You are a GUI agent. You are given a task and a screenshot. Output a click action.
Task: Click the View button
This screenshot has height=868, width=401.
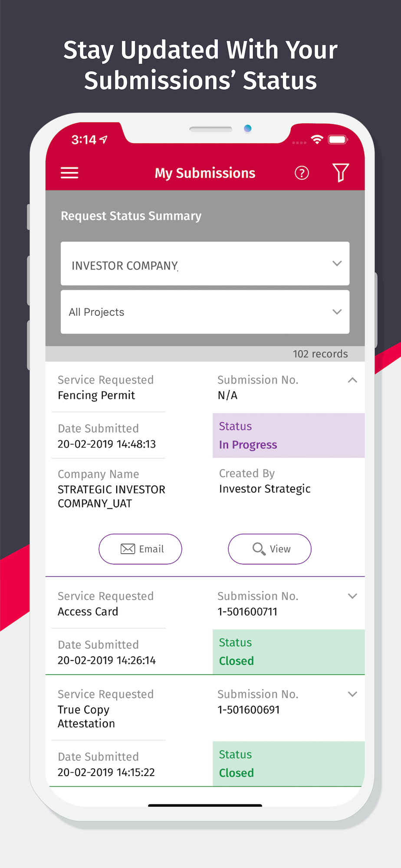click(x=270, y=549)
